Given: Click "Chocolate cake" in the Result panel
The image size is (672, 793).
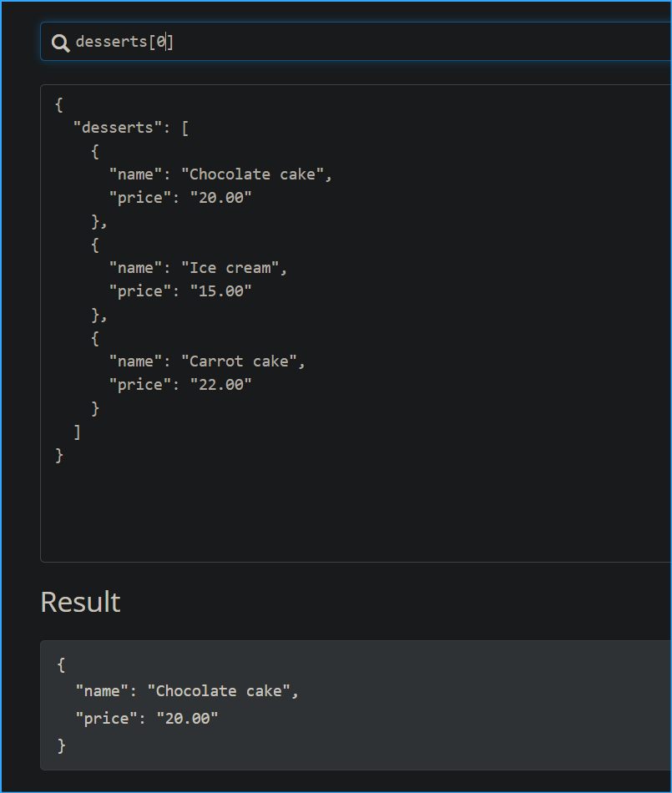Looking at the screenshot, I should tap(220, 691).
